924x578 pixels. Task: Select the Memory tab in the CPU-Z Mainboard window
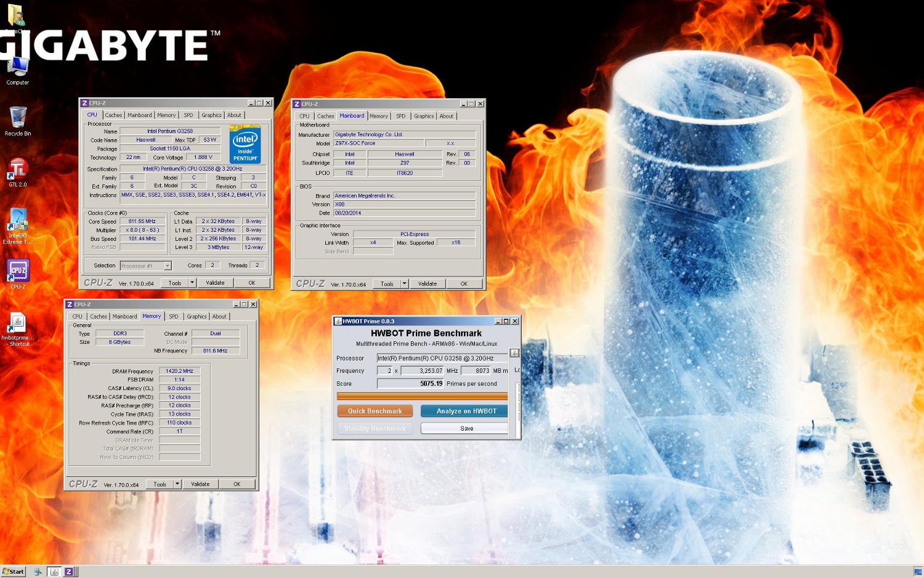[x=379, y=116]
